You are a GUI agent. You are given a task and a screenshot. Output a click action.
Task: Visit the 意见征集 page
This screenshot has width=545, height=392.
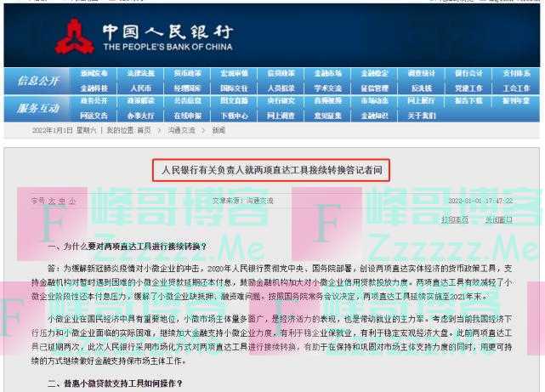[327, 116]
